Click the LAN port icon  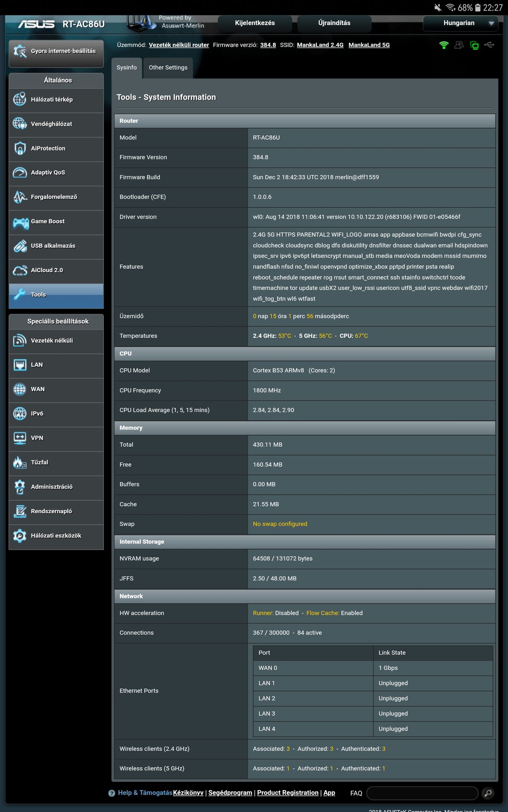click(20, 365)
